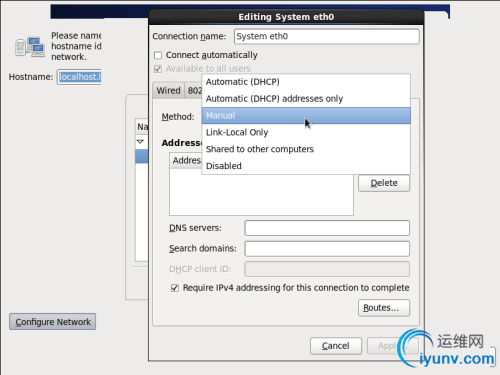Click the DNS servers input field
This screenshot has height=375, width=500.
point(327,228)
